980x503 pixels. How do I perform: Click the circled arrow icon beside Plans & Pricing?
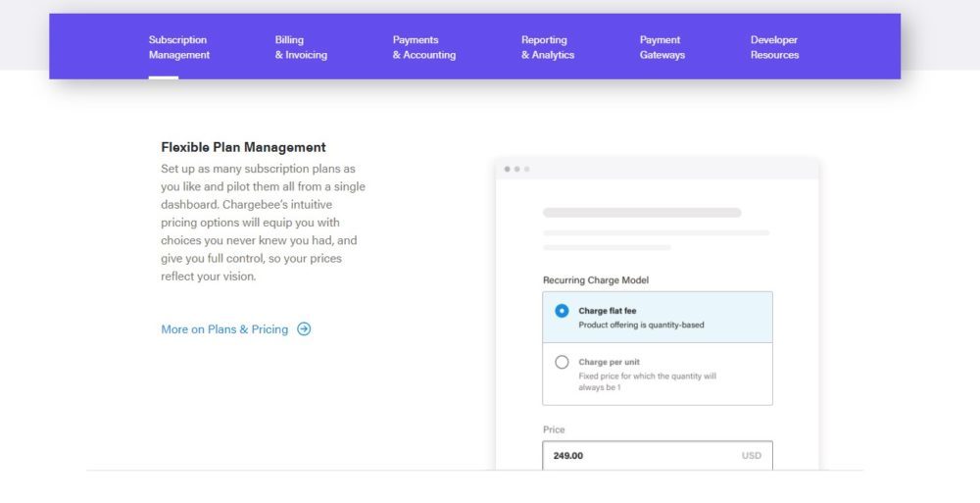[304, 329]
